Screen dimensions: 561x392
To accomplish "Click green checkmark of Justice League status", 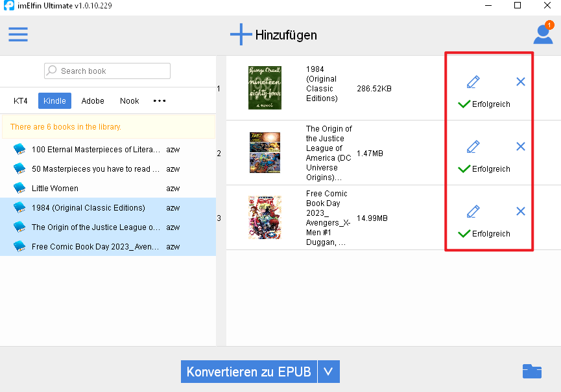I will pyautogui.click(x=464, y=168).
